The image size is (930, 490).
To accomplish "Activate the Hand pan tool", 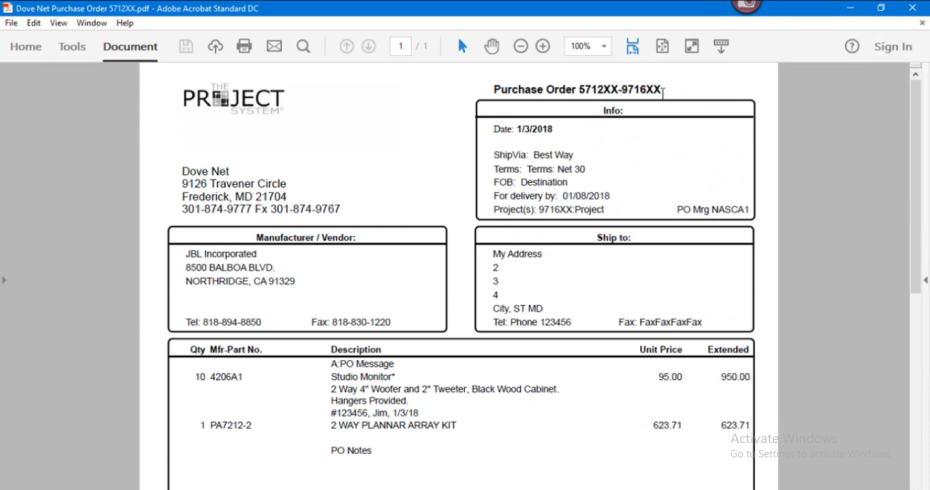I will (x=492, y=46).
